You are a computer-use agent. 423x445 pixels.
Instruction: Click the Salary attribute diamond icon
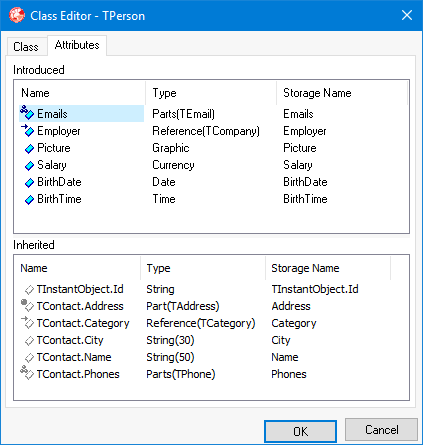pyautogui.click(x=29, y=165)
